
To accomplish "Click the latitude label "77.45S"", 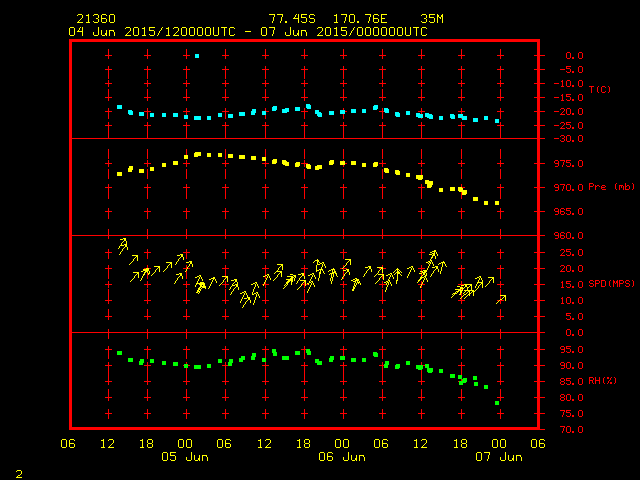I will 292,19.
